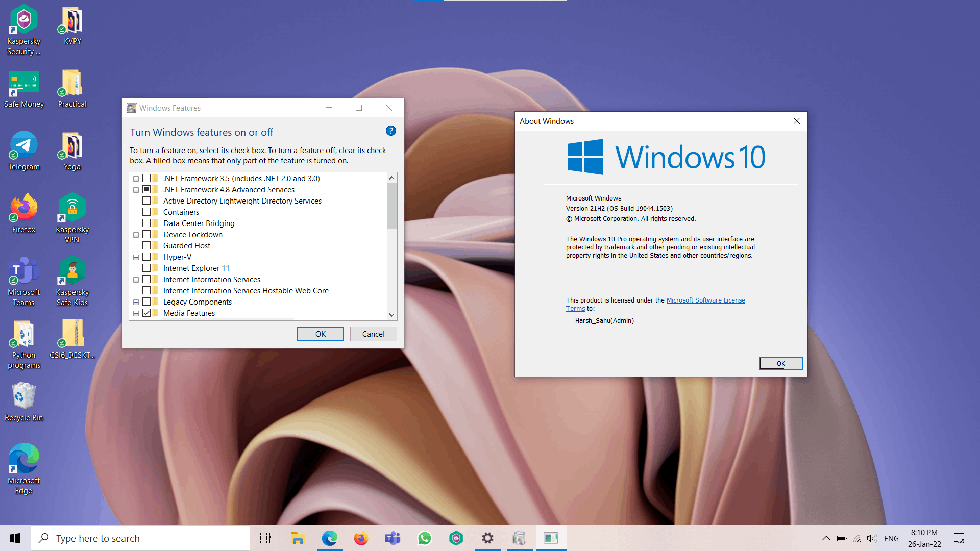980x551 pixels.
Task: Turn on the Hyper-V checkbox
Action: [x=146, y=257]
